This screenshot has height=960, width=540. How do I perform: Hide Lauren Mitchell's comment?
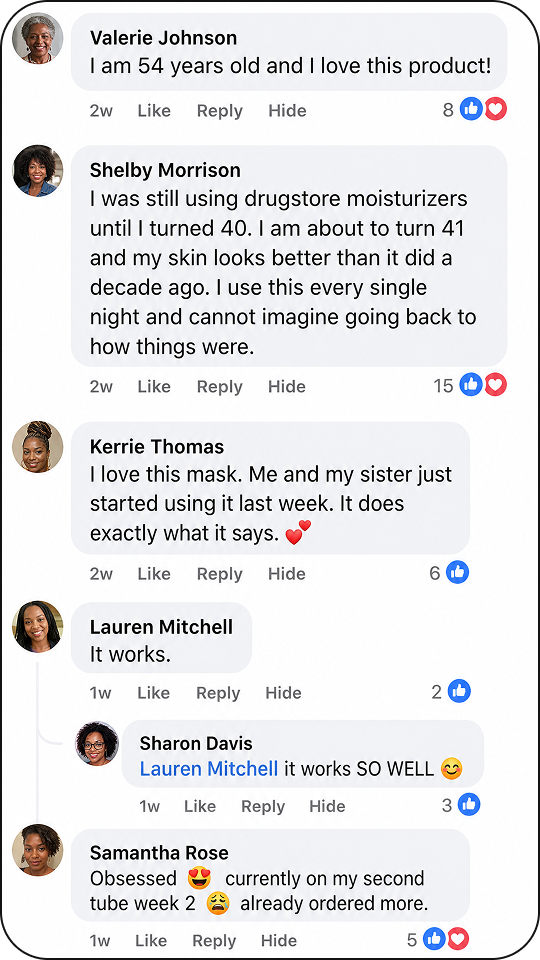click(x=283, y=693)
